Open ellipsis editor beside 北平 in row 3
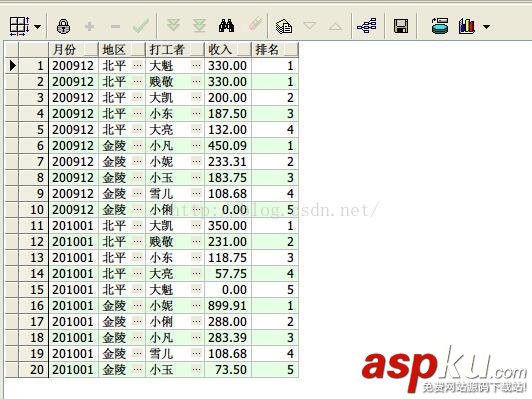Viewport: 532px width, 399px height. tap(137, 98)
